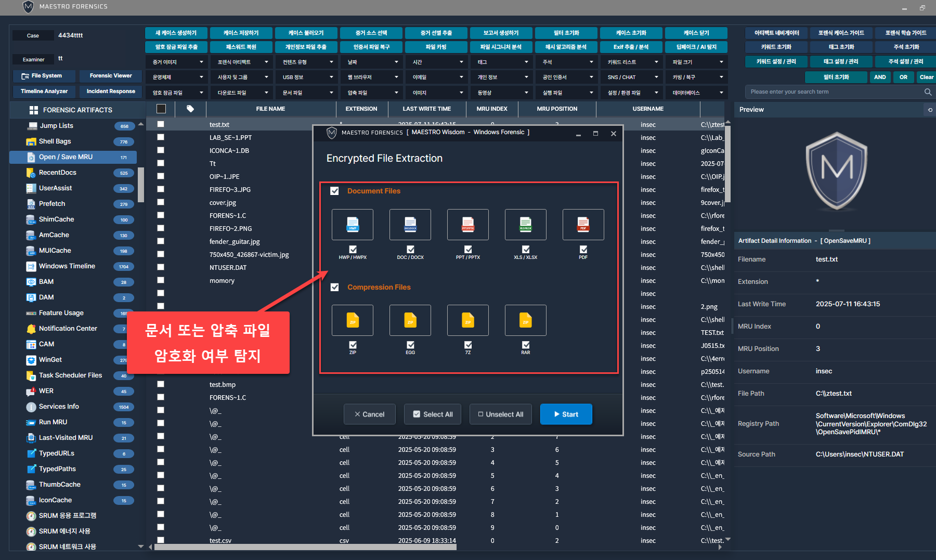Open the Incident Response tab
Screen dimensions: 936x560
111,92
